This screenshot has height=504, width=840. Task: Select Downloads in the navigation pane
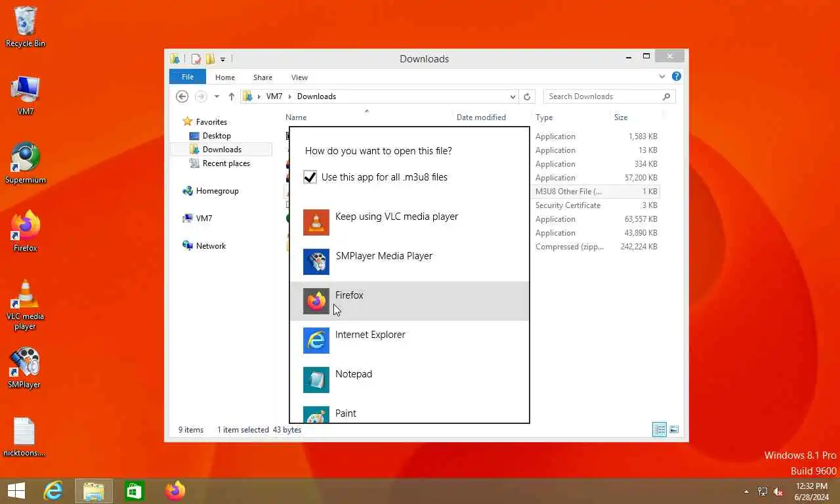[220, 150]
